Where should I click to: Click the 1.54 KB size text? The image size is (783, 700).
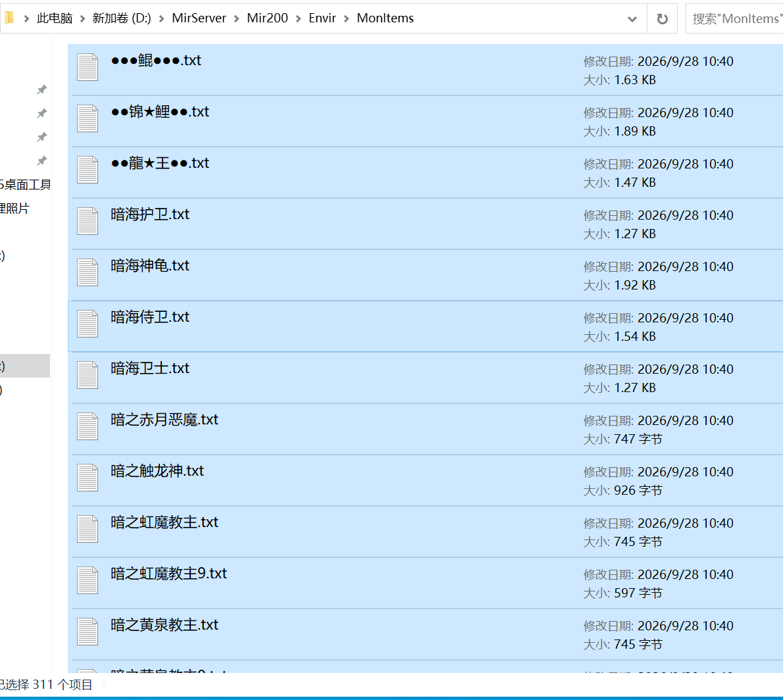pyautogui.click(x=635, y=337)
